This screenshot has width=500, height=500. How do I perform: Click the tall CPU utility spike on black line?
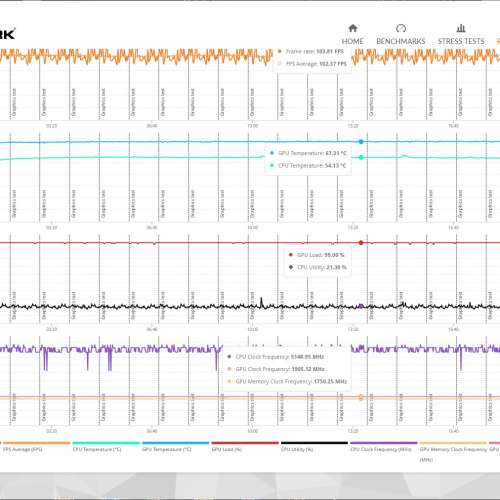[x=261, y=301]
